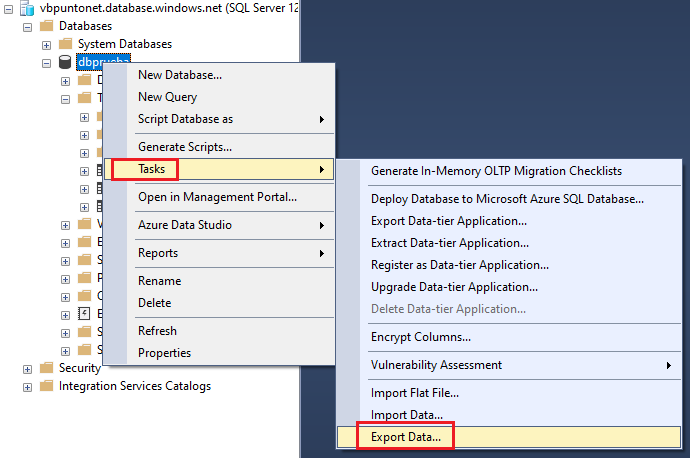Select the dbprueba database tree item
The height and width of the screenshot is (458, 690).
point(103,62)
